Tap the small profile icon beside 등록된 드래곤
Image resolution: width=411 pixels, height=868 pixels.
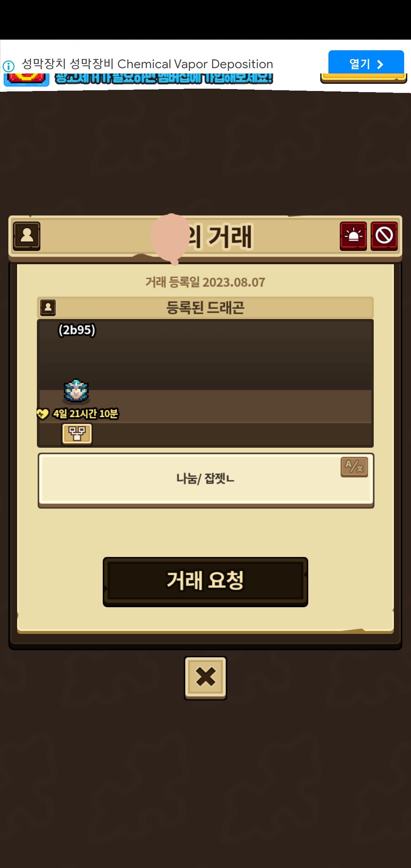pos(48,307)
